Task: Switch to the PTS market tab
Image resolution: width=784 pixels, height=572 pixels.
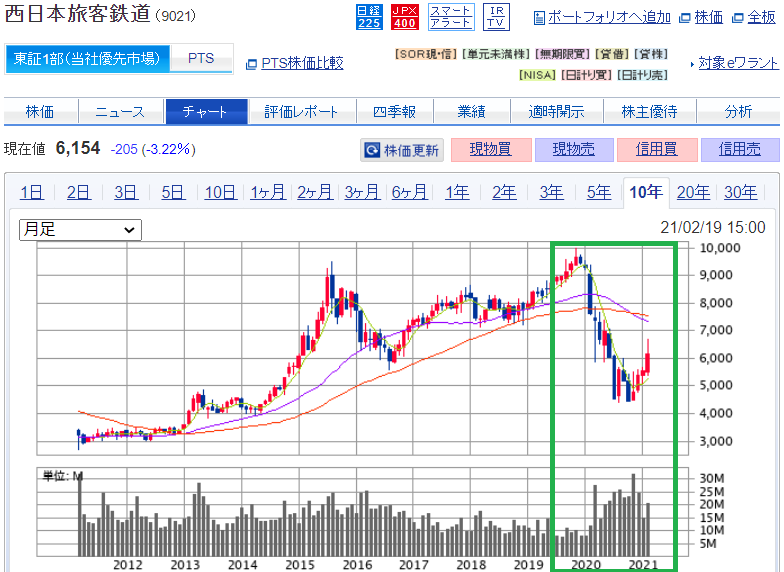Action: (201, 58)
